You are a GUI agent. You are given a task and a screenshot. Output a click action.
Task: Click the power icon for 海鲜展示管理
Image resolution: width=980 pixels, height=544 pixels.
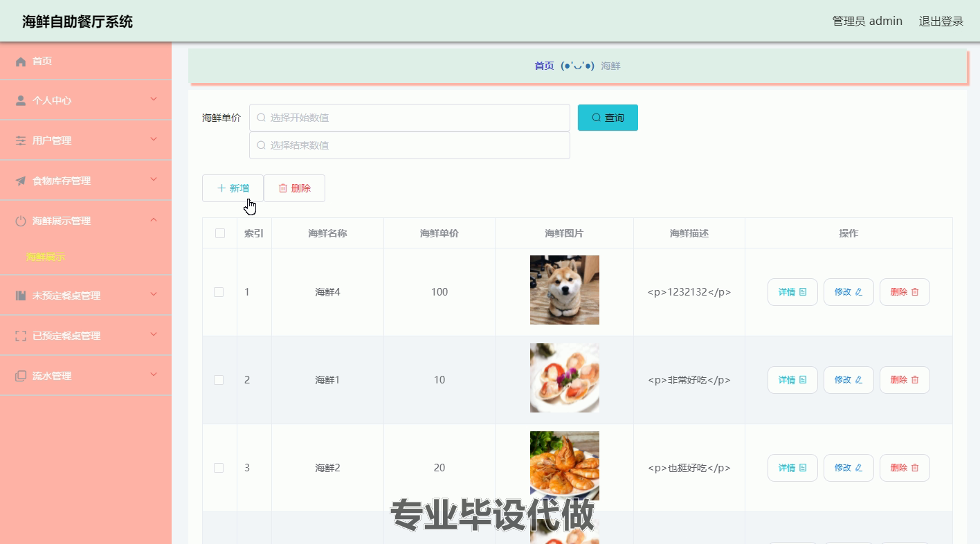click(x=21, y=221)
